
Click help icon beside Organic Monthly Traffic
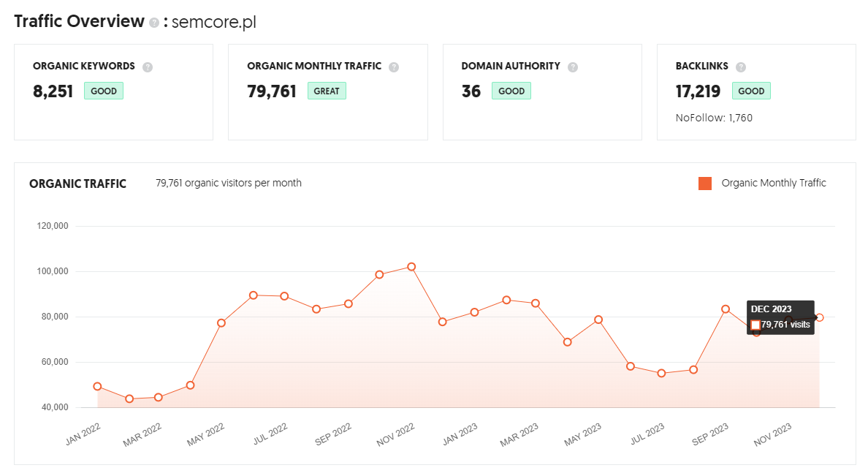394,67
